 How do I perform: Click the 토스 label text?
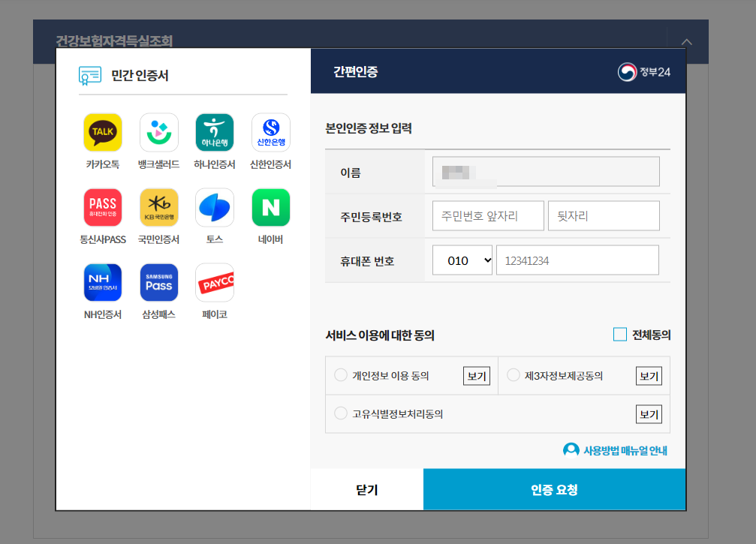[x=215, y=239]
